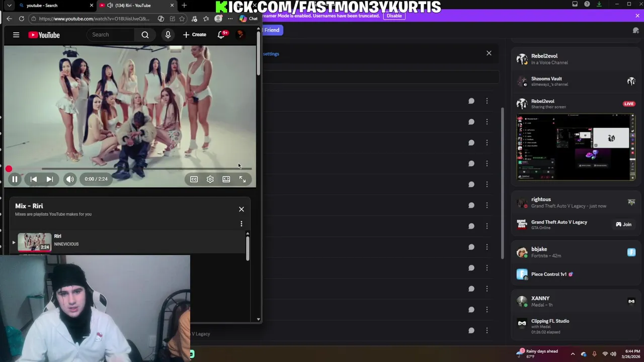Open more options on last friend row
The image size is (644, 362).
(487, 330)
